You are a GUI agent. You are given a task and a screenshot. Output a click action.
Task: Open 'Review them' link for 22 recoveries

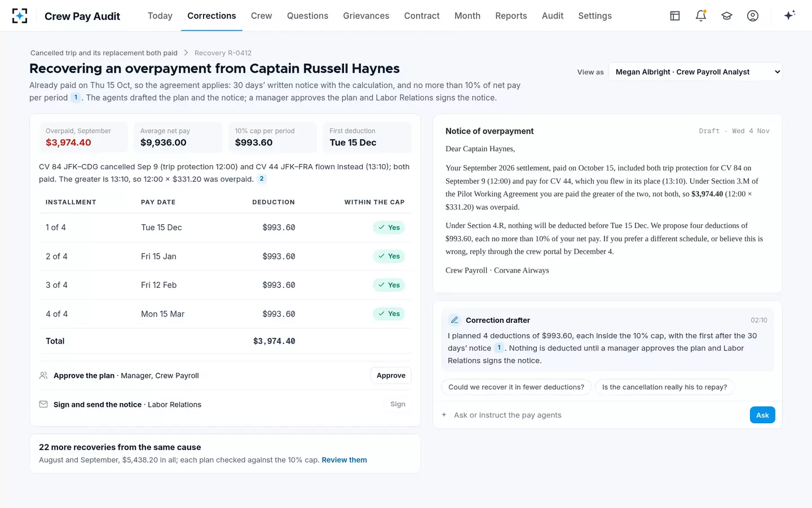(344, 460)
